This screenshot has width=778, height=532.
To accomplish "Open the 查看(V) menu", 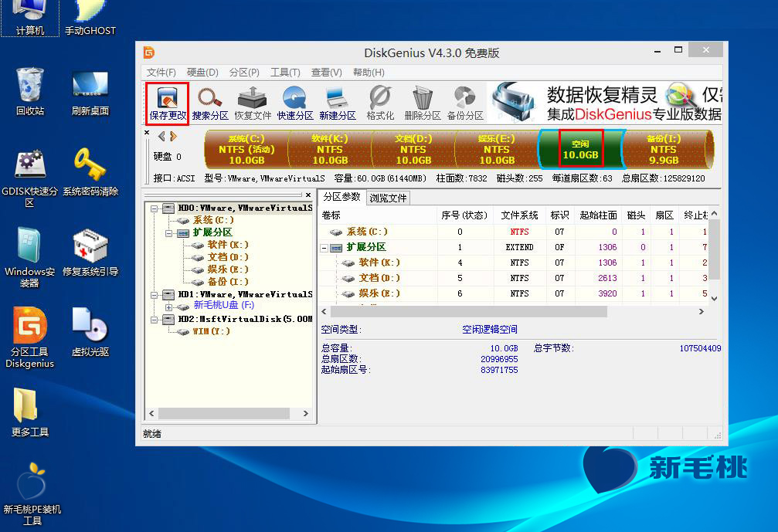I will (x=327, y=73).
